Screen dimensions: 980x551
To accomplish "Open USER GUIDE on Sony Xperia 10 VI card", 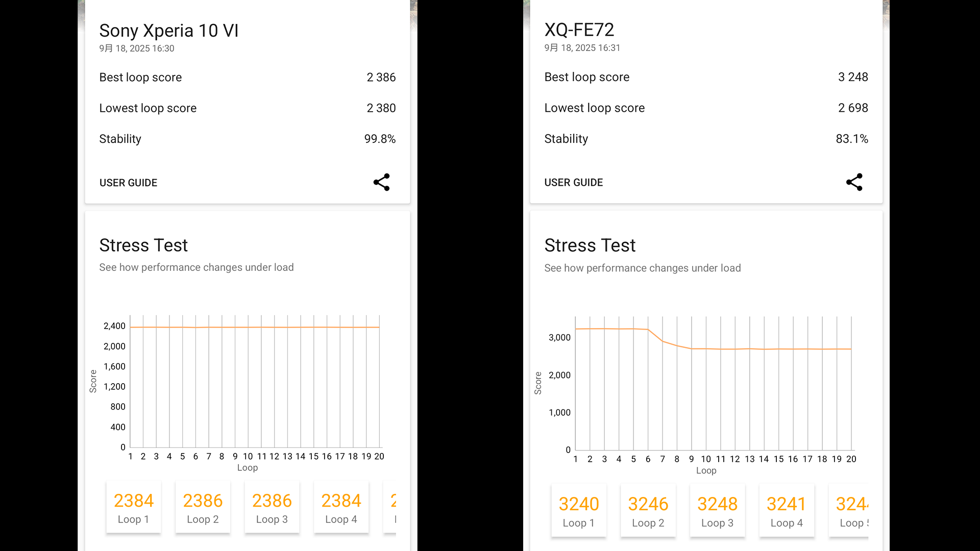I will click(128, 183).
